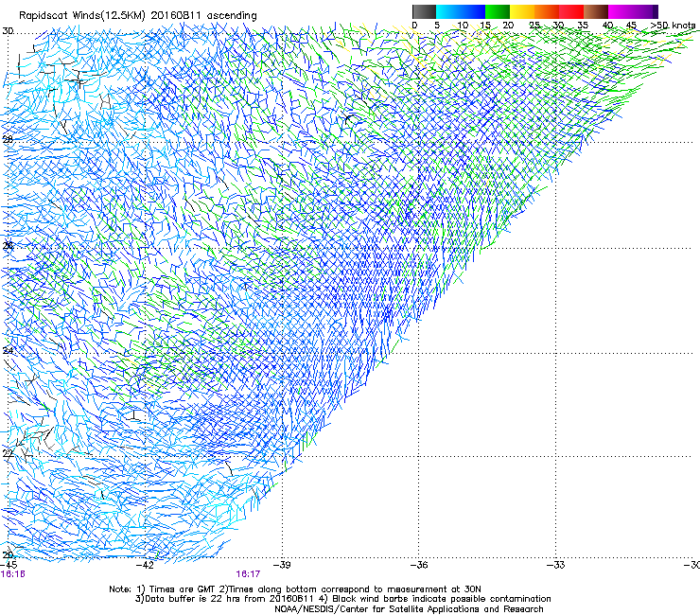The width and height of the screenshot is (700, 615).
Task: Click the '45' label under the color bar
Action: click(631, 25)
